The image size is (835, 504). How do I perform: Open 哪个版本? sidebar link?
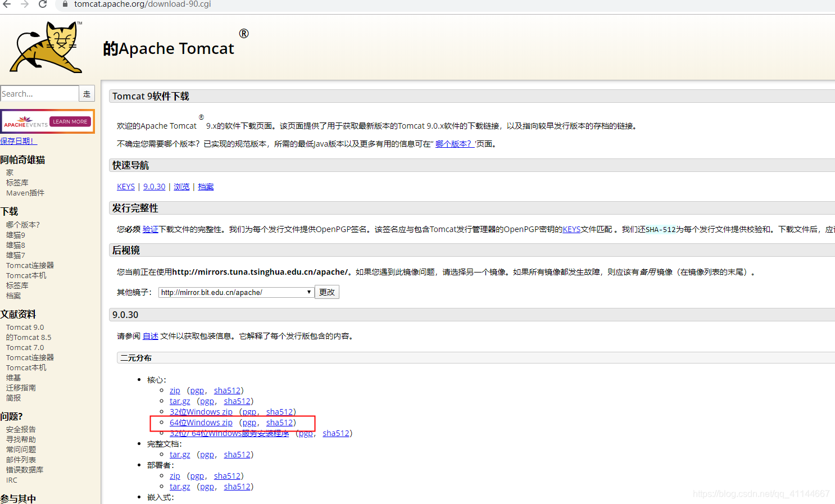[23, 225]
